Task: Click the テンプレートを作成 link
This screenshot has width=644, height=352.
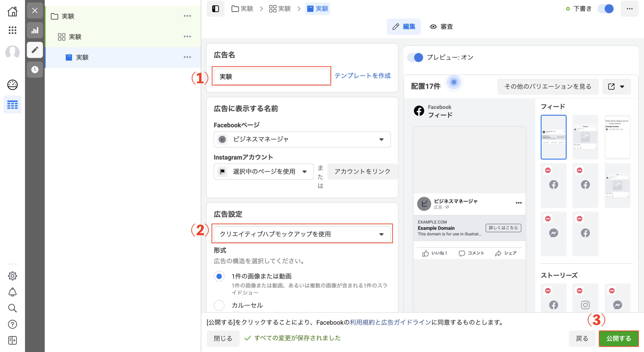Action: click(x=362, y=76)
